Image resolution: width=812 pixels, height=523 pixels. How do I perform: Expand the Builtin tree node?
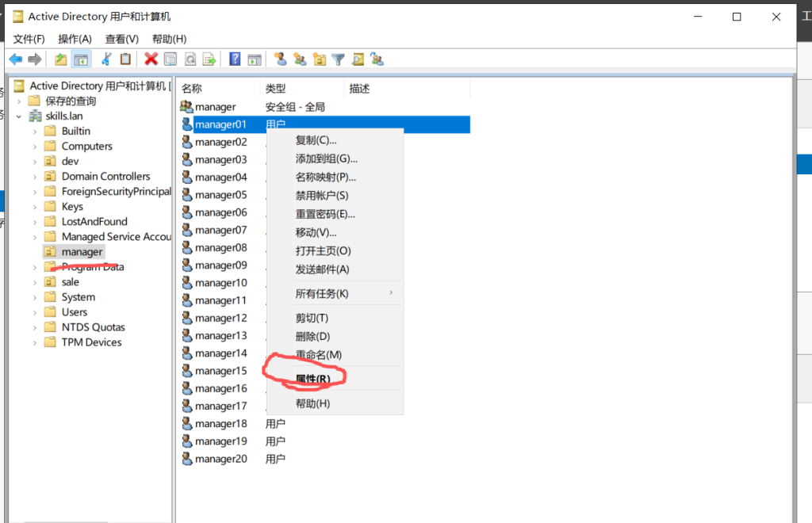[x=35, y=132]
